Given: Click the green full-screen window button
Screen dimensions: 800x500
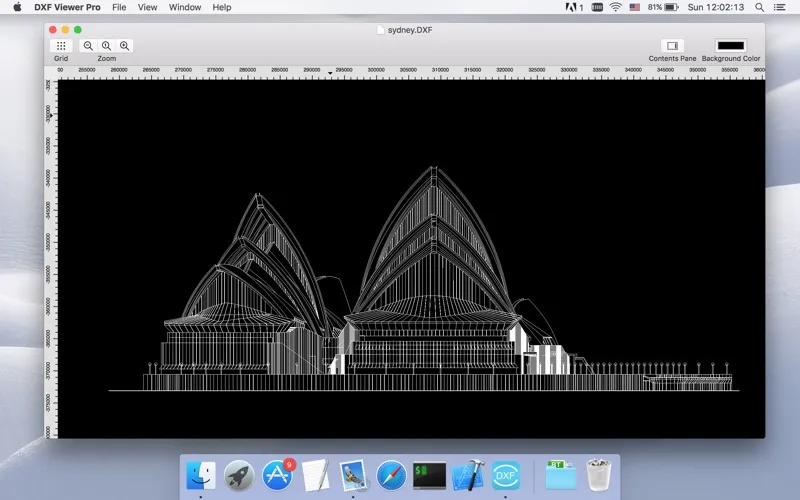Looking at the screenshot, I should [78, 30].
